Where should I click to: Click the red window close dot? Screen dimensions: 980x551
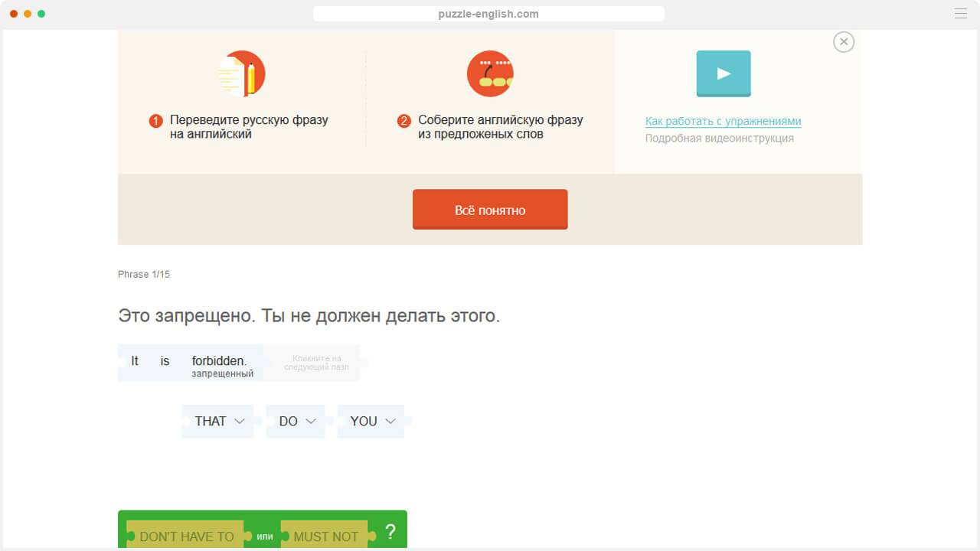click(14, 14)
